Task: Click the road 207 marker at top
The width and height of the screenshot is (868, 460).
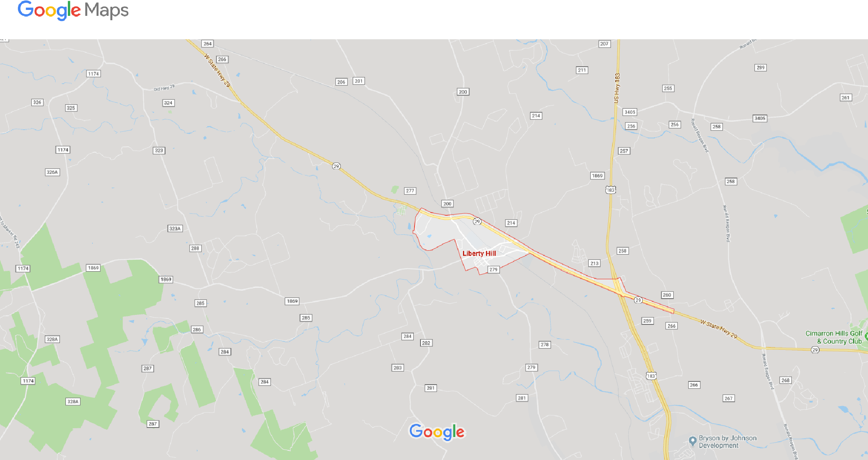Action: (604, 44)
